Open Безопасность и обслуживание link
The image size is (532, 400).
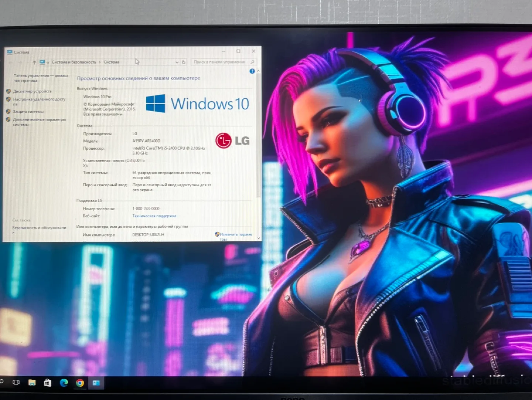39,230
